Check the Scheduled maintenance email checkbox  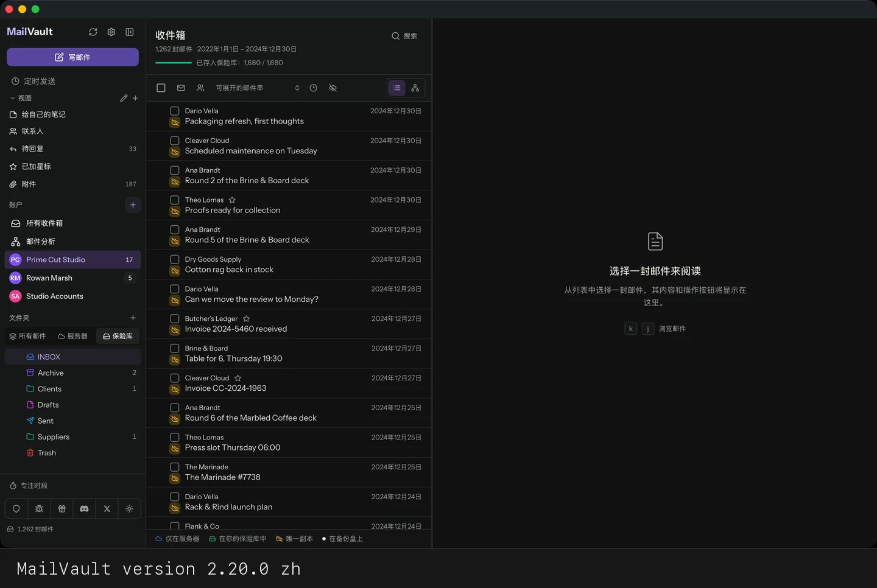[175, 141]
